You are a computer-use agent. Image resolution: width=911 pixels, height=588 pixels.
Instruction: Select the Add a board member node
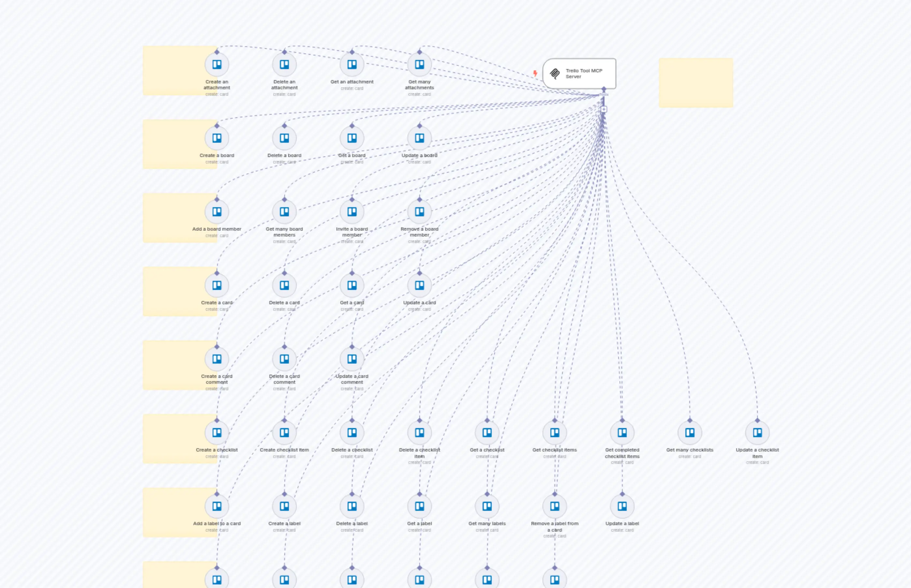(216, 211)
